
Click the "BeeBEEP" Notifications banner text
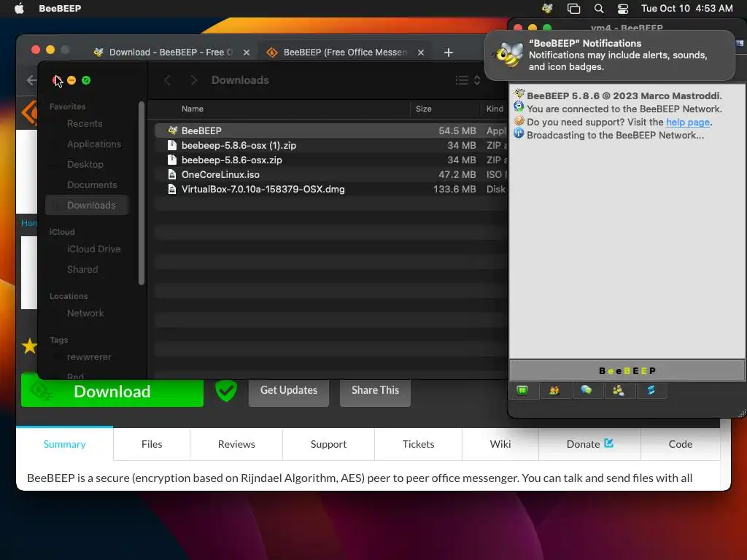click(618, 55)
